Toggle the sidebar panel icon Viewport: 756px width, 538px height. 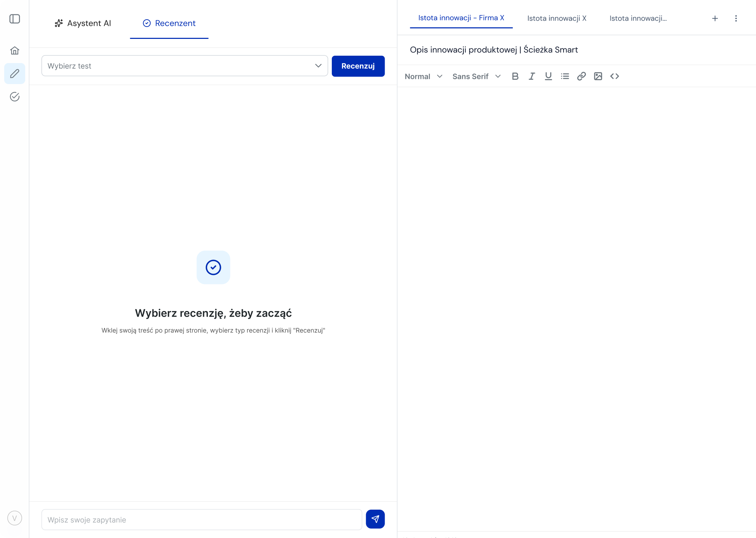[15, 19]
